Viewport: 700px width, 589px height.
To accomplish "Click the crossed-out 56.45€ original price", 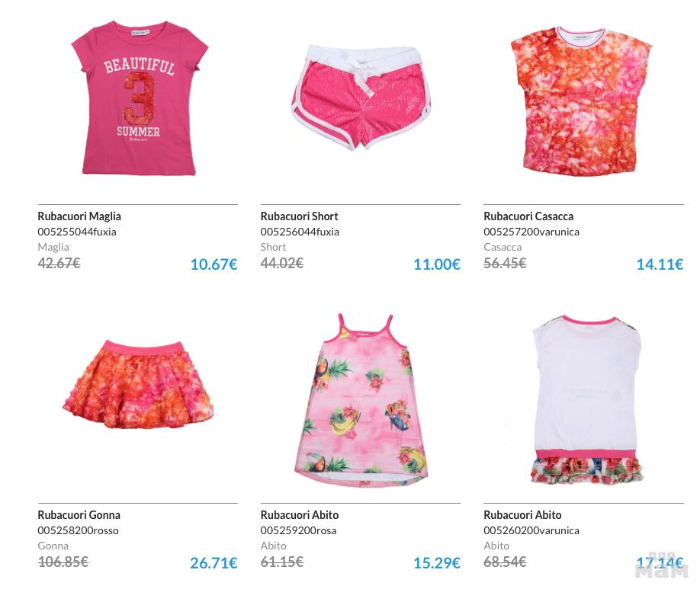I will pos(505,263).
